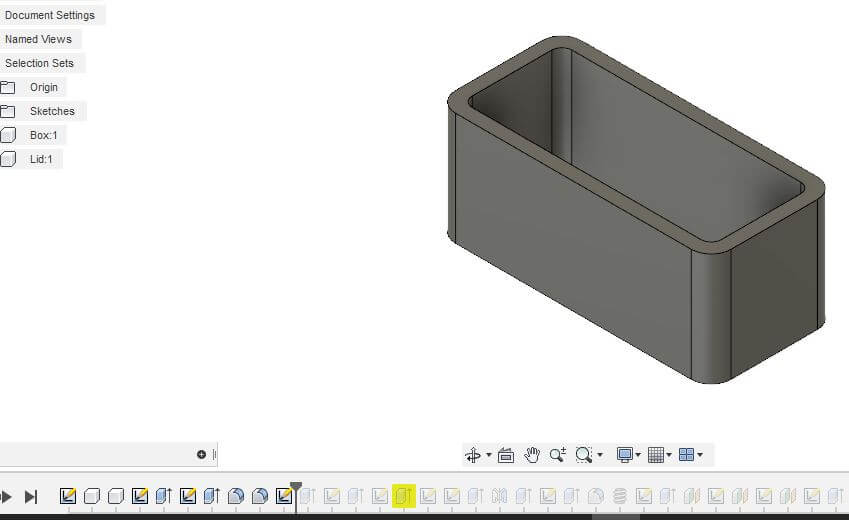Select the first sketch feature in timeline
Screen dimensions: 849x520
click(x=68, y=496)
